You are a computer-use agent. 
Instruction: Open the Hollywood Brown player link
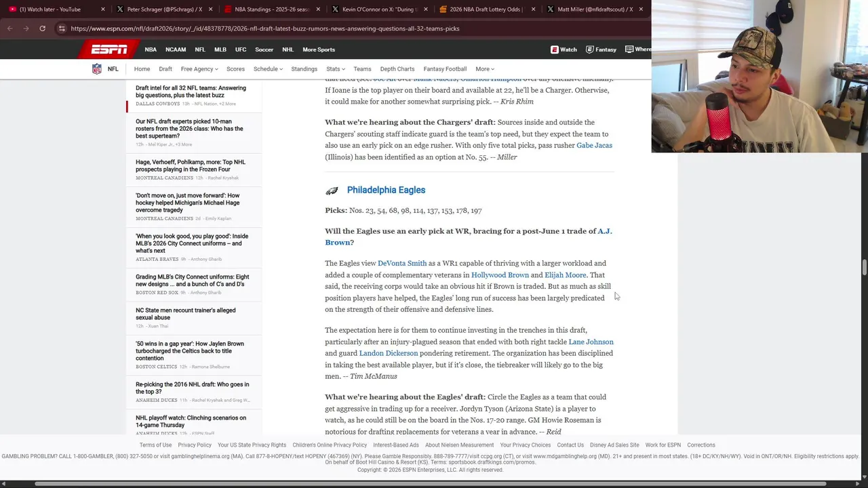point(500,275)
